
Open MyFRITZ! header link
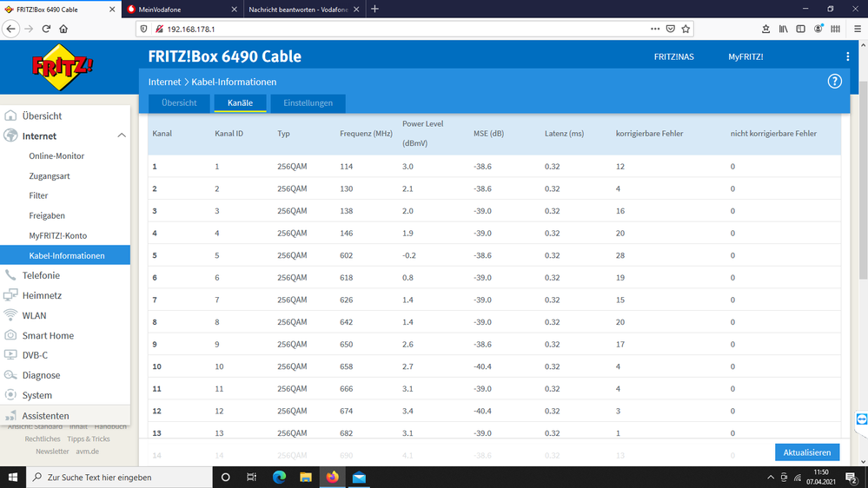tap(745, 56)
